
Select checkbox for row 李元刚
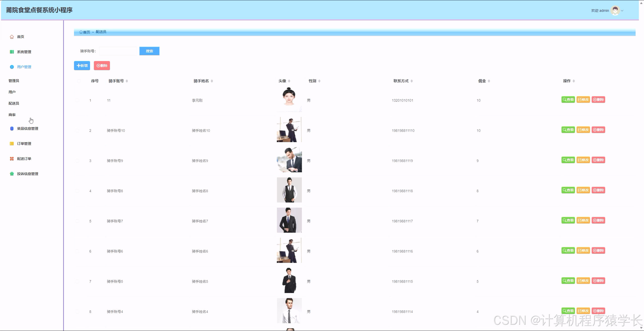(x=77, y=100)
